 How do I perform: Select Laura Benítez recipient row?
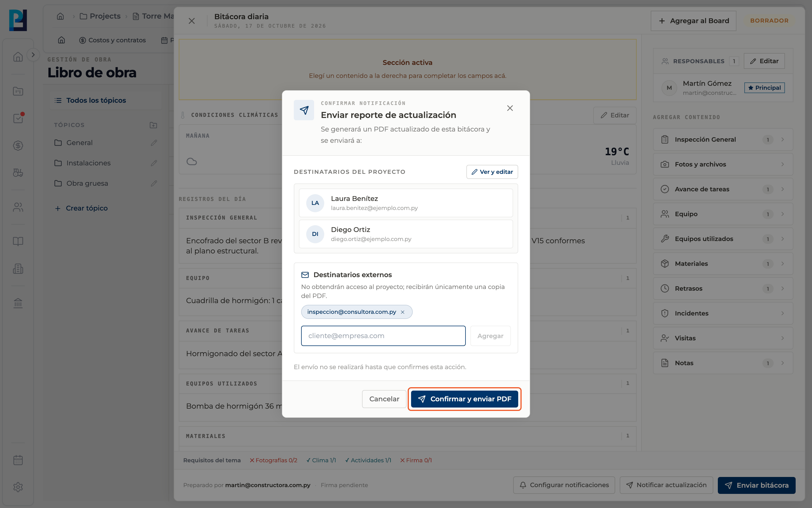point(406,203)
